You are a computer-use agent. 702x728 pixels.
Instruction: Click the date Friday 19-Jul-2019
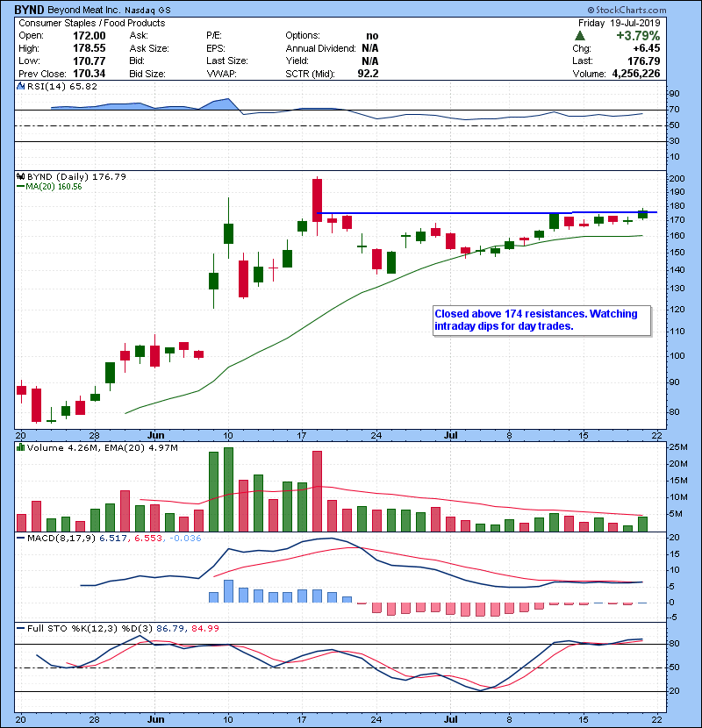point(619,23)
